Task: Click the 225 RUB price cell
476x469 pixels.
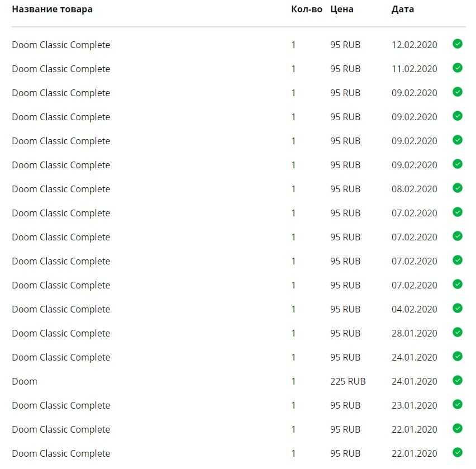Action: (x=348, y=381)
